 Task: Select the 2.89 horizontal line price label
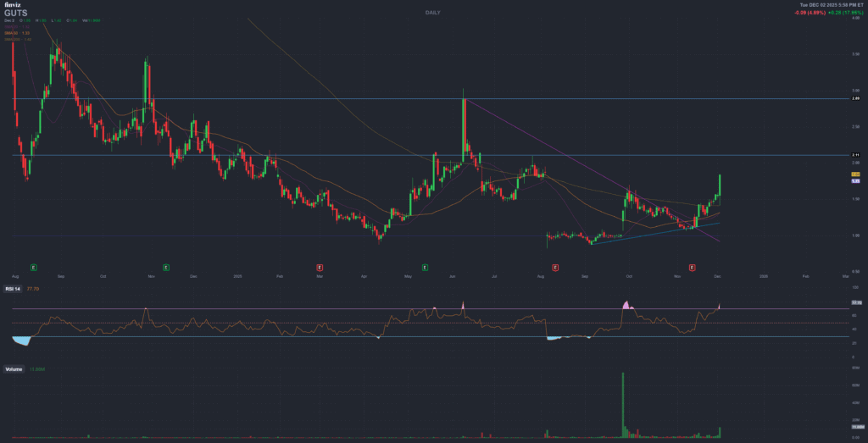click(855, 98)
